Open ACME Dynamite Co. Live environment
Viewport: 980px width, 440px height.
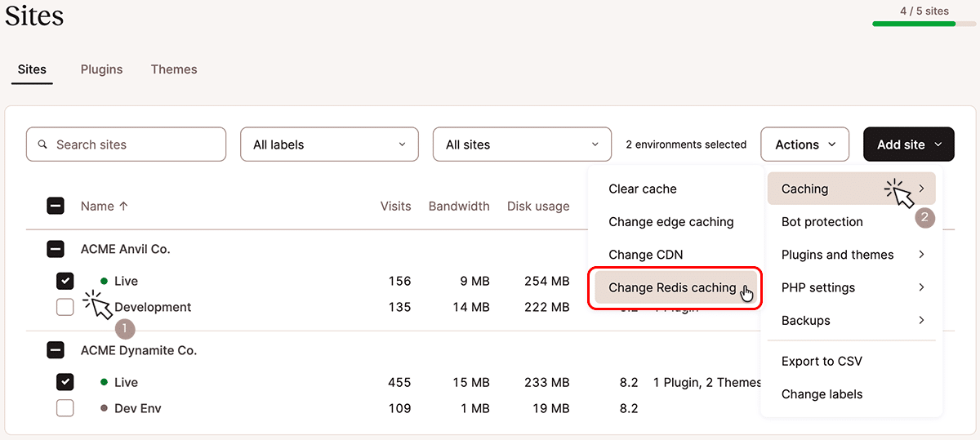coord(126,382)
